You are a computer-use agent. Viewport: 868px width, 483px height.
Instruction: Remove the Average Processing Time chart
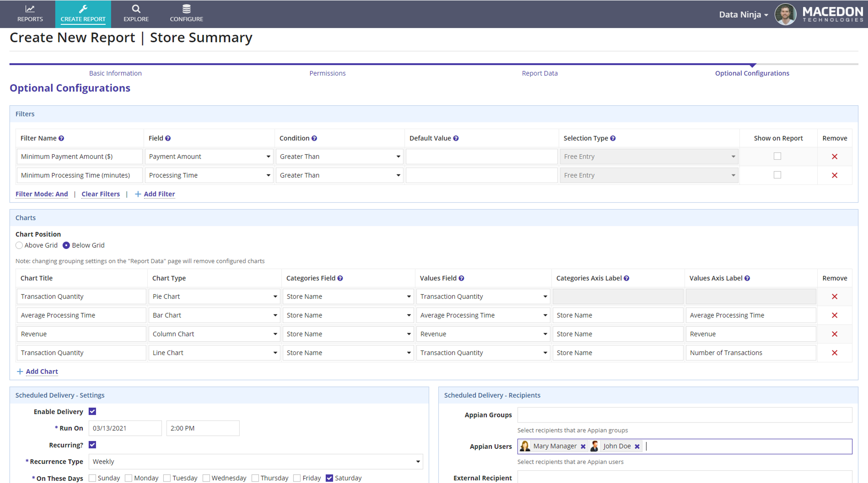(x=835, y=316)
